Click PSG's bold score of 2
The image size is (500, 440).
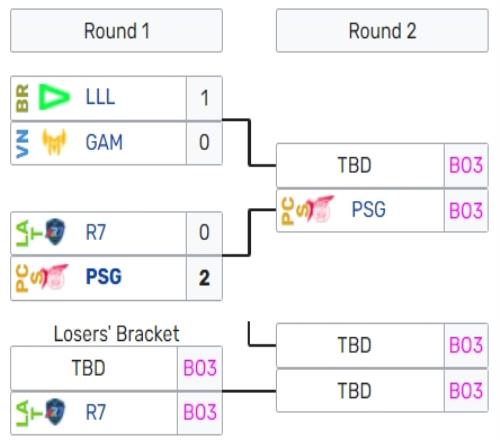pyautogui.click(x=204, y=278)
